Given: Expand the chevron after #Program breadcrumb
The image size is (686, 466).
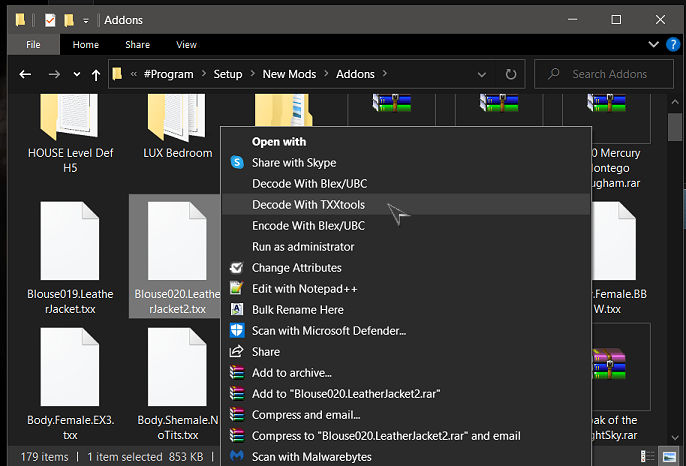Looking at the screenshot, I should (203, 74).
